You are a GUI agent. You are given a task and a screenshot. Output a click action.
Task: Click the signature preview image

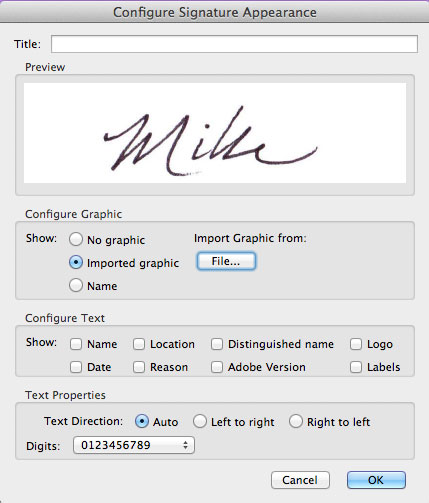215,133
